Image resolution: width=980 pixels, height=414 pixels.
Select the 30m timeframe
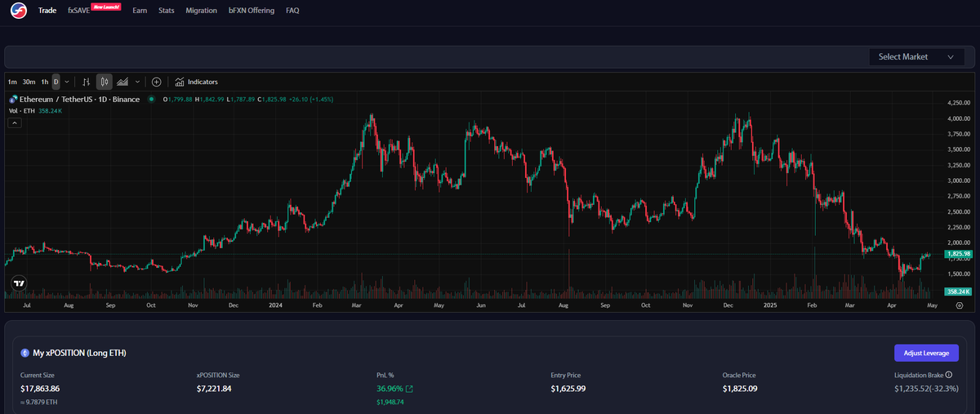pyautogui.click(x=29, y=82)
